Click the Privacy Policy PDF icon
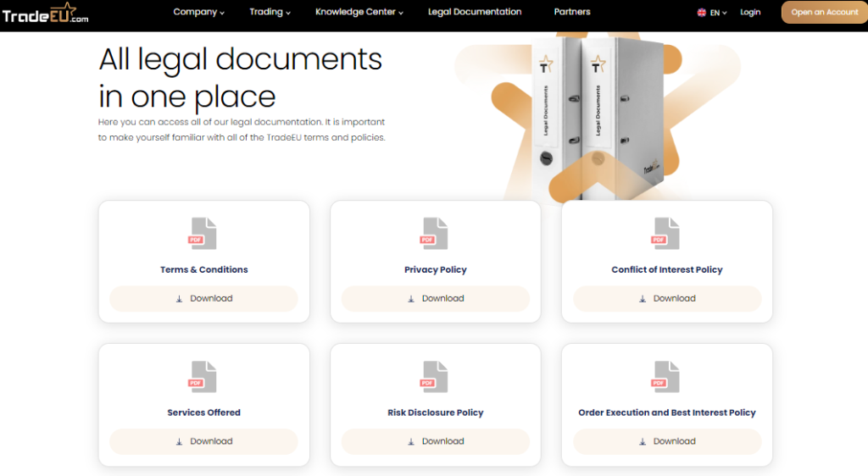This screenshot has height=476, width=868. (x=435, y=233)
